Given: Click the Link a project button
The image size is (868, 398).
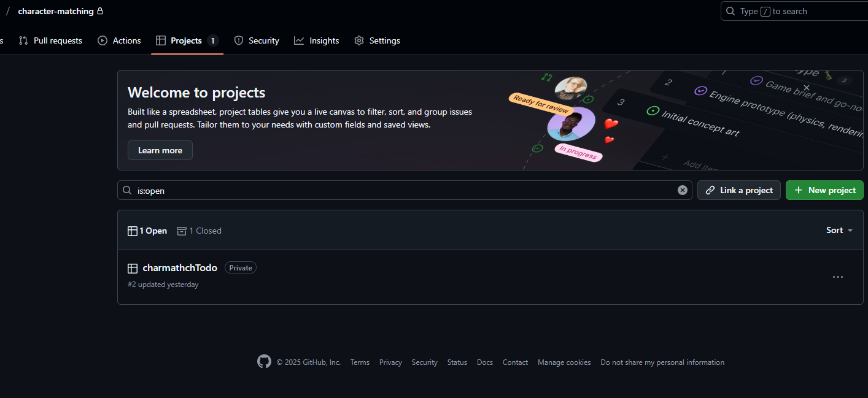Looking at the screenshot, I should point(739,190).
